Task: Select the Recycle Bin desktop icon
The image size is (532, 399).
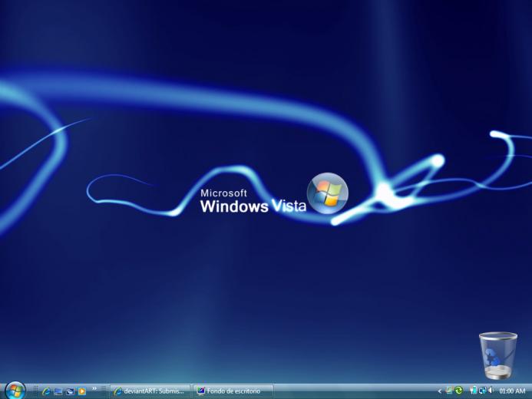Action: click(497, 355)
